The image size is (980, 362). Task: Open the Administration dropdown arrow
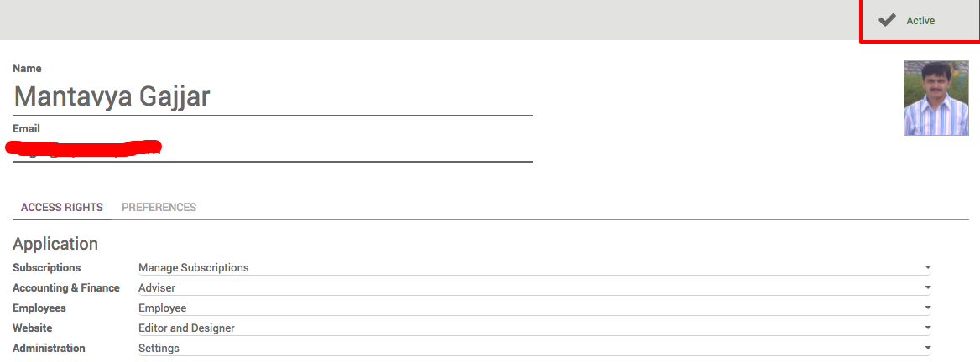tap(927, 348)
